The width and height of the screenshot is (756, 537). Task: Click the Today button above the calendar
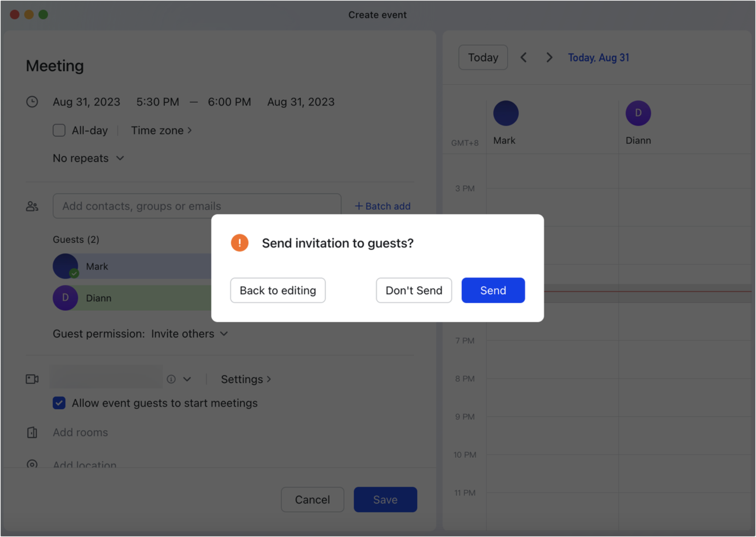(483, 57)
